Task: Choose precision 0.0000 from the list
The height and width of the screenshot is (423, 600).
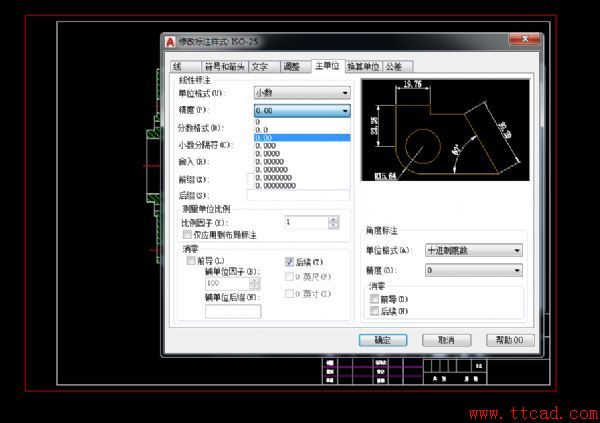Action: [x=302, y=154]
